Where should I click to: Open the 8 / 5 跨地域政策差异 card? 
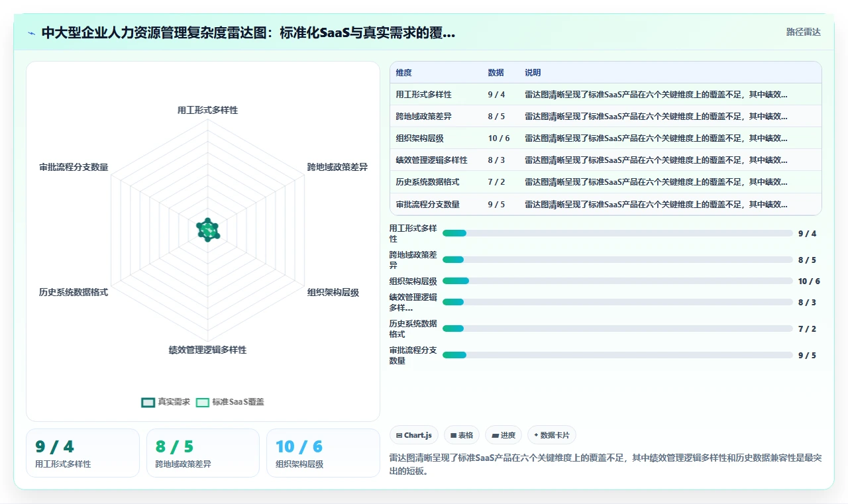203,453
